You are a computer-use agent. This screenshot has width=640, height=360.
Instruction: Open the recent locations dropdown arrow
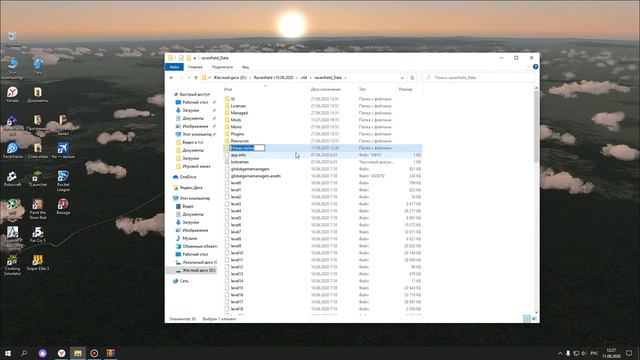pos(189,78)
